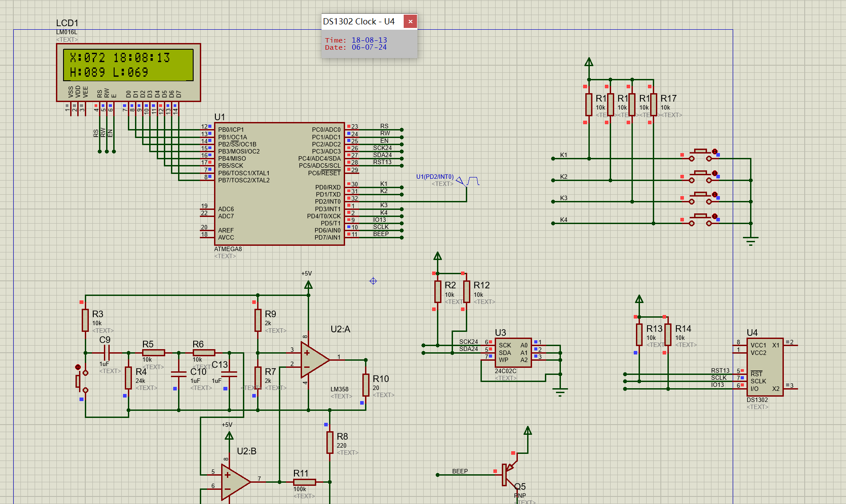This screenshot has height=504, width=846.
Task: Click the BEEP net label near Q5
Action: click(x=460, y=471)
